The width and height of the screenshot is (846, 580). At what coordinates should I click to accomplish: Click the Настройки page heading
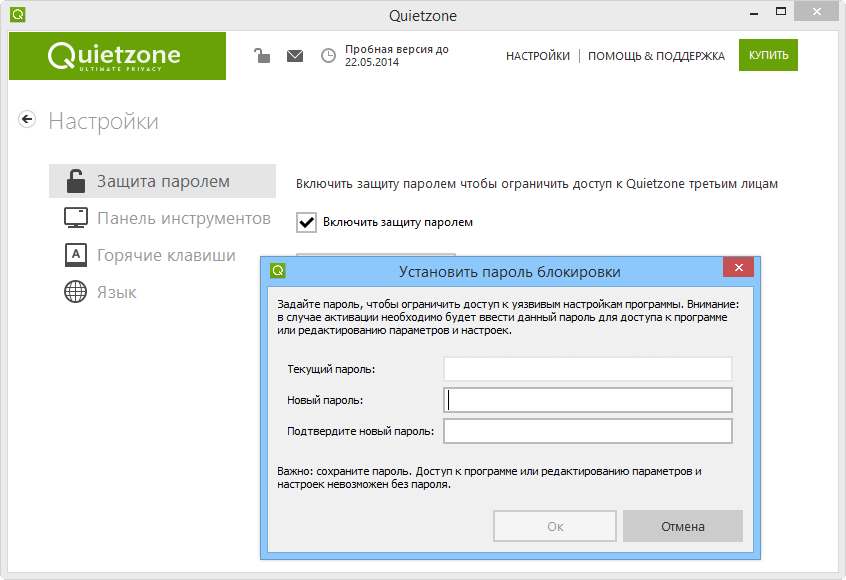[104, 121]
